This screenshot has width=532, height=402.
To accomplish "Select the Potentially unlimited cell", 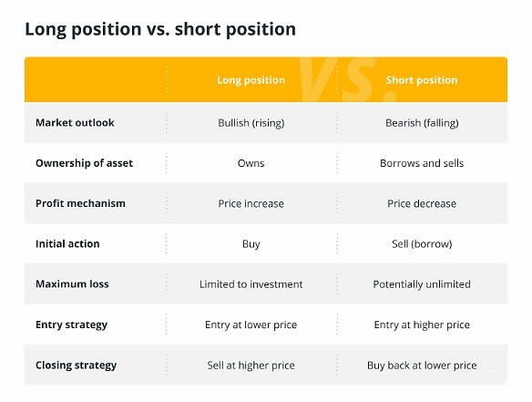I will [422, 284].
